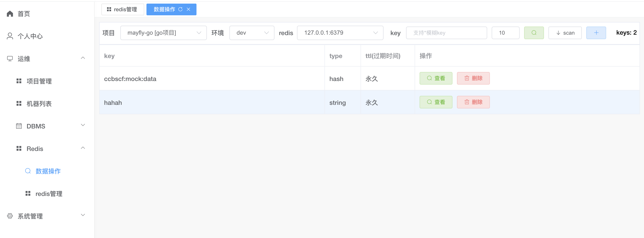Open 首页 in the sidebar
Image resolution: width=644 pixels, height=238 pixels.
coord(24,14)
